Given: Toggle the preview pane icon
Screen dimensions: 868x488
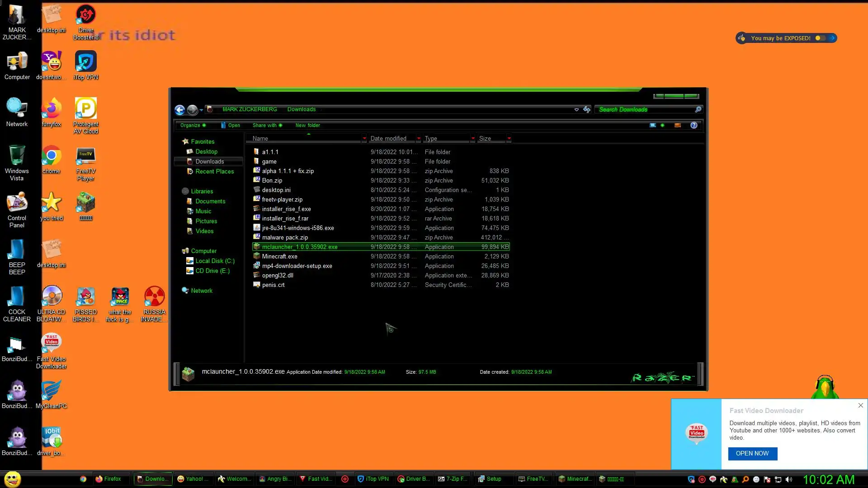Looking at the screenshot, I should tap(677, 125).
